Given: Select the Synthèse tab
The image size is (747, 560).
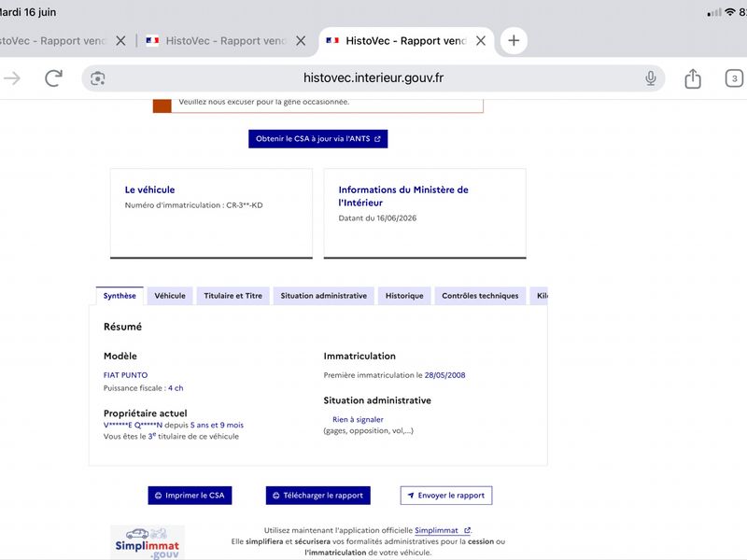Looking at the screenshot, I should pyautogui.click(x=120, y=296).
